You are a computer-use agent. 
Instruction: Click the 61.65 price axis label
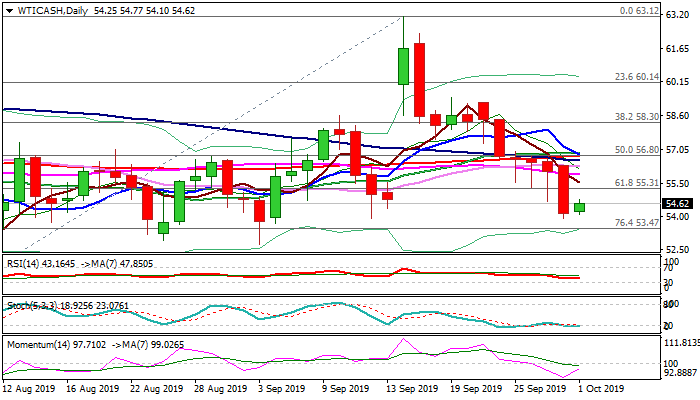[677, 49]
